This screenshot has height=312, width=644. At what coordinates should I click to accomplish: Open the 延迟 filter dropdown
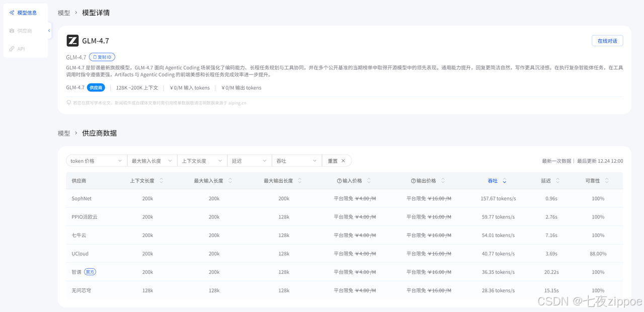(x=250, y=161)
